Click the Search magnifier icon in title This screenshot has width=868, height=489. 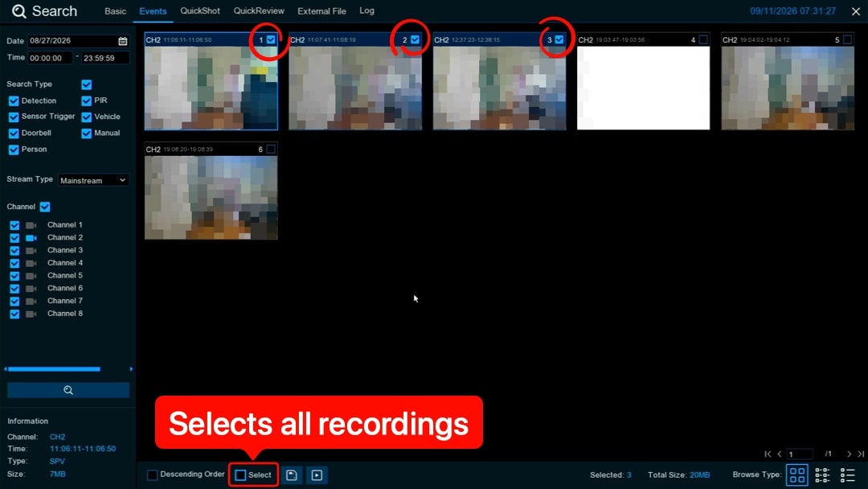click(x=18, y=11)
